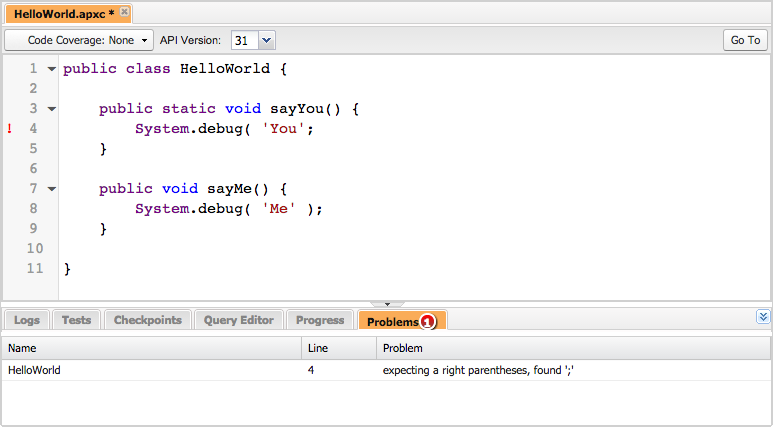The width and height of the screenshot is (773, 427).
Task: Click line number 1 in the gutter
Action: pos(33,69)
